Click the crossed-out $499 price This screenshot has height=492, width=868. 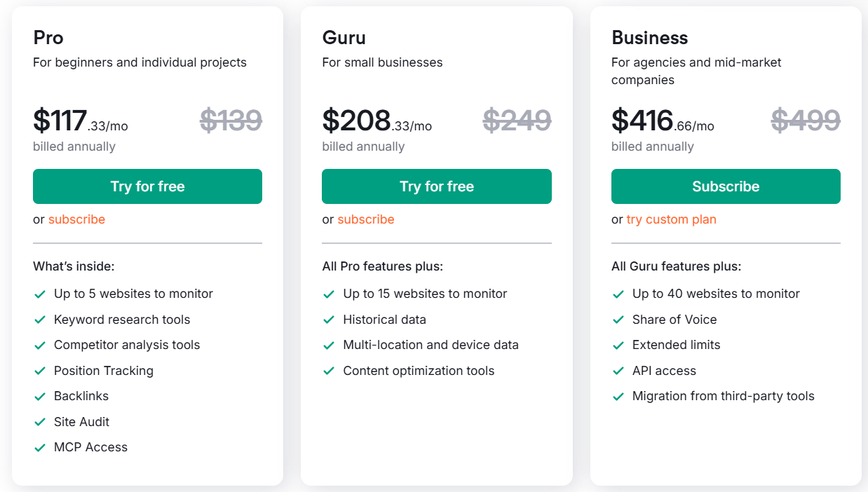click(805, 120)
